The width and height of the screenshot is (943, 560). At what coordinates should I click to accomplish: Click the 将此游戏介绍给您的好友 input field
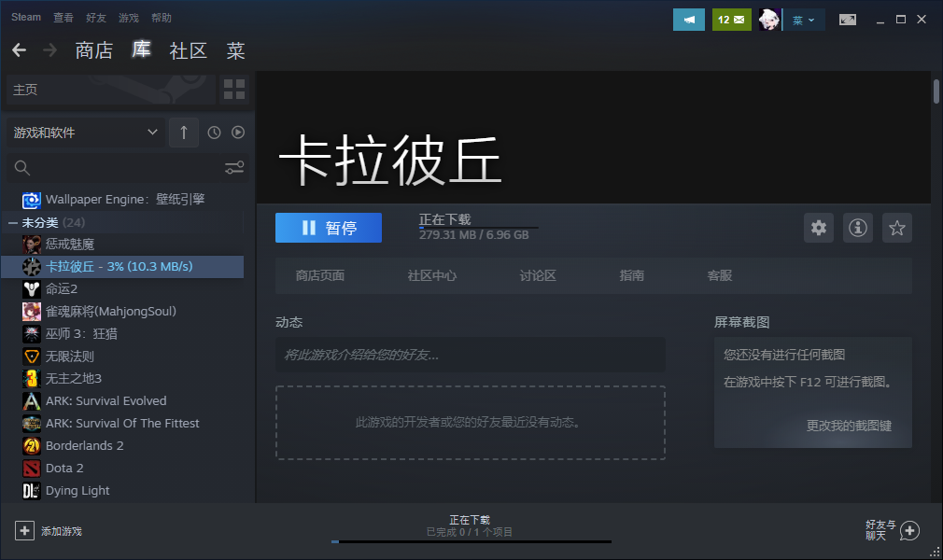pos(471,355)
